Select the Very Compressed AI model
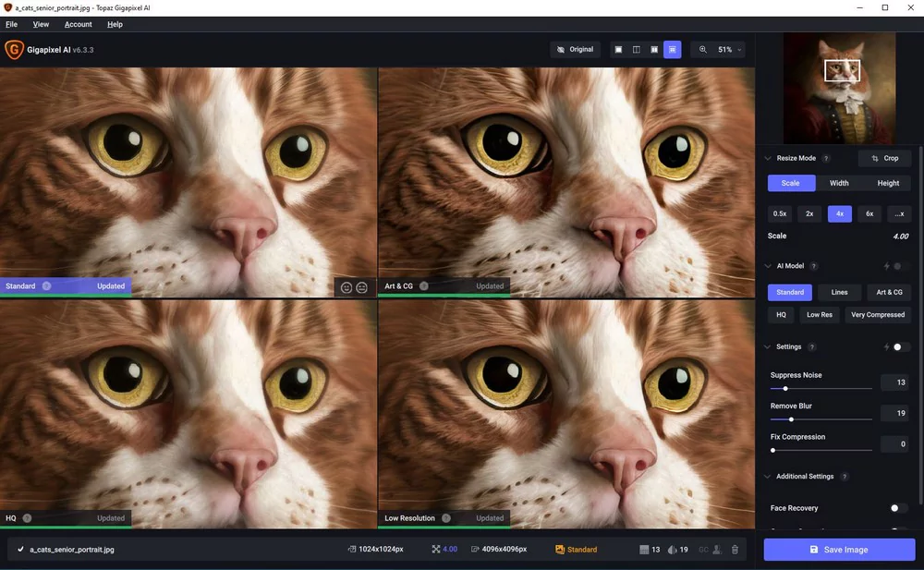The height and width of the screenshot is (570, 924). [x=878, y=315]
